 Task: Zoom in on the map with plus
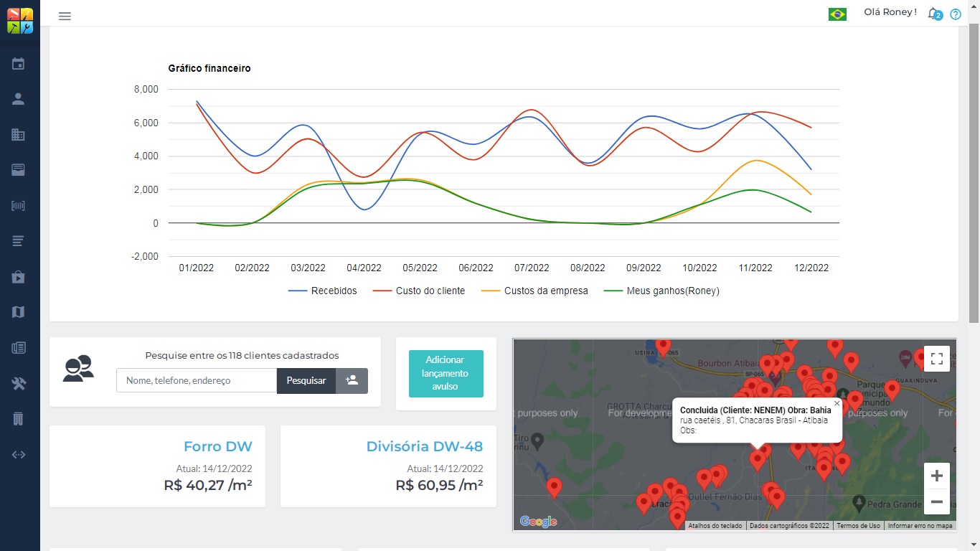tap(936, 476)
